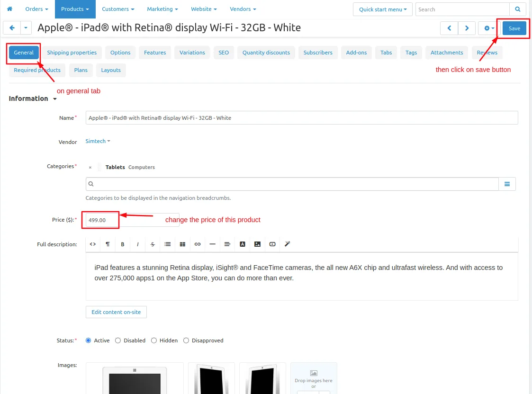
Task: Open the Products menu
Action: 75,9
